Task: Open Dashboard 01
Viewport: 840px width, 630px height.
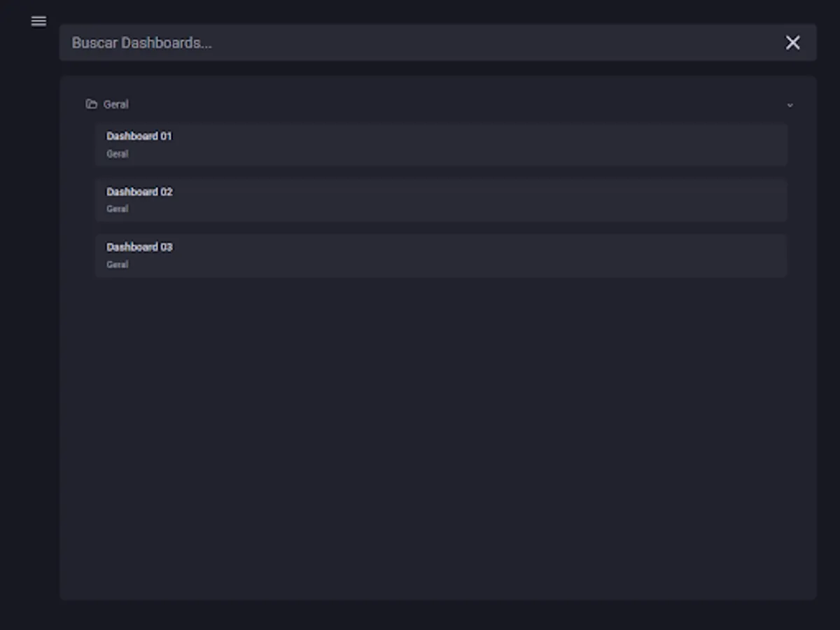Action: 139,136
